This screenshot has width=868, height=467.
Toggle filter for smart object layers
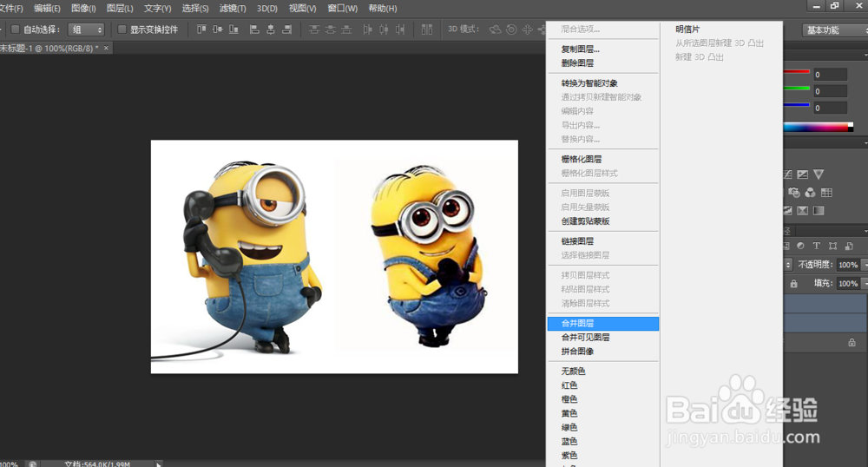point(849,246)
